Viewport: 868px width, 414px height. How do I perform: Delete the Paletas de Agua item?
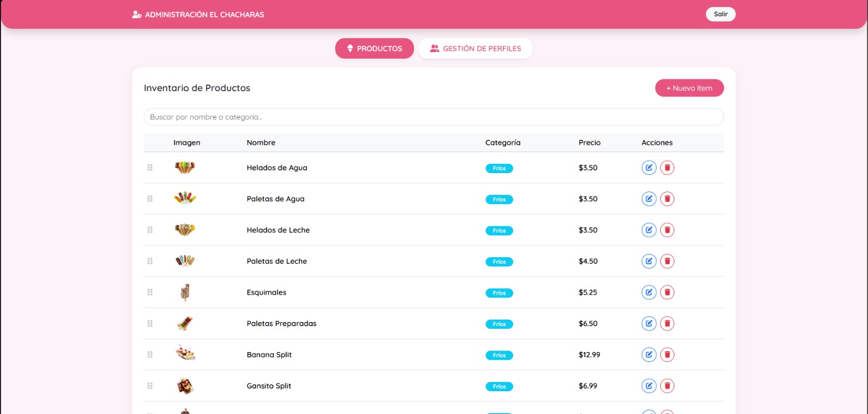tap(667, 199)
